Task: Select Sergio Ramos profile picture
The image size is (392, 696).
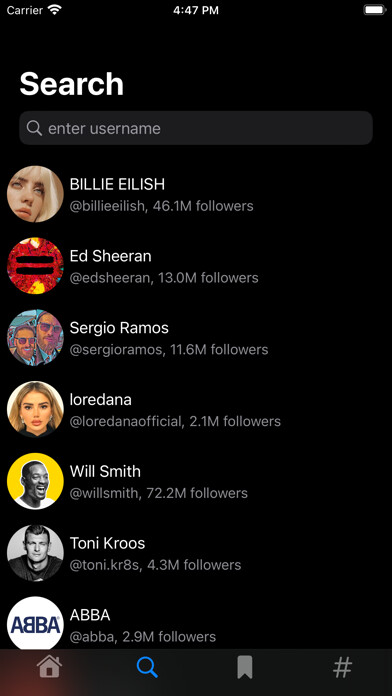Action: pyautogui.click(x=35, y=338)
